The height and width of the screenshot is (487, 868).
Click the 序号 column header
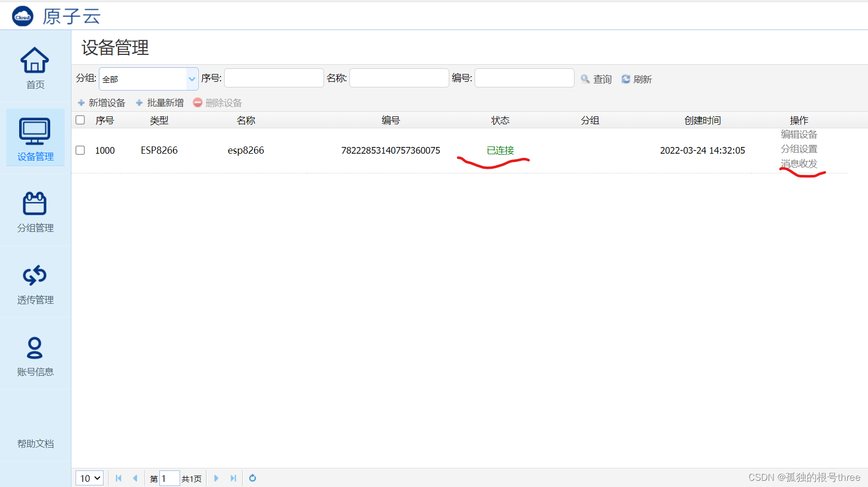(105, 121)
